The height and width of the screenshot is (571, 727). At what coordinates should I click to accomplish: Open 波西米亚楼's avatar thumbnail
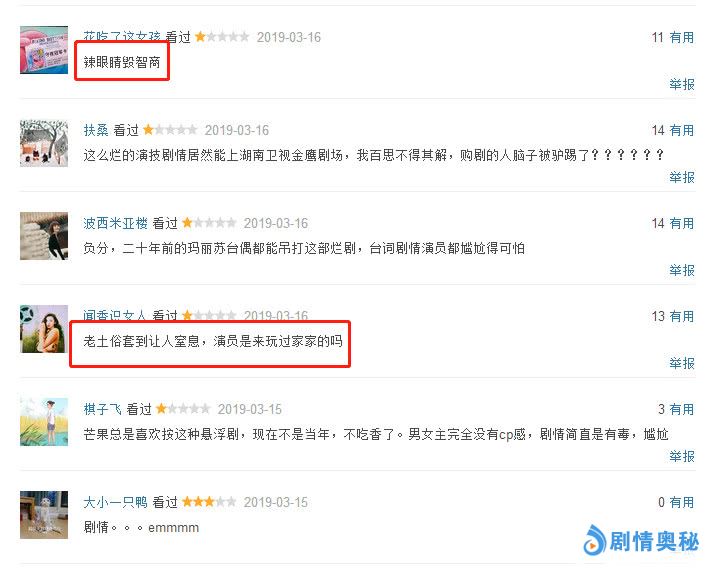pyautogui.click(x=44, y=236)
